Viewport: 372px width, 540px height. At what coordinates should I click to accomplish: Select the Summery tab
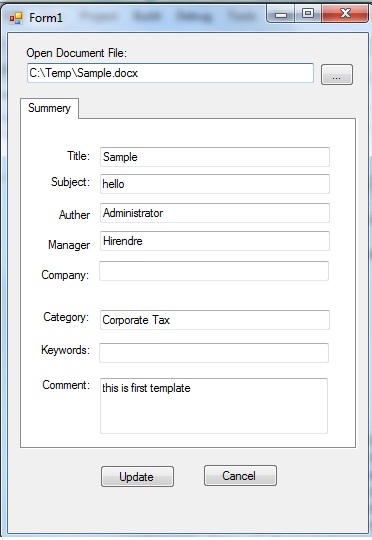point(49,108)
